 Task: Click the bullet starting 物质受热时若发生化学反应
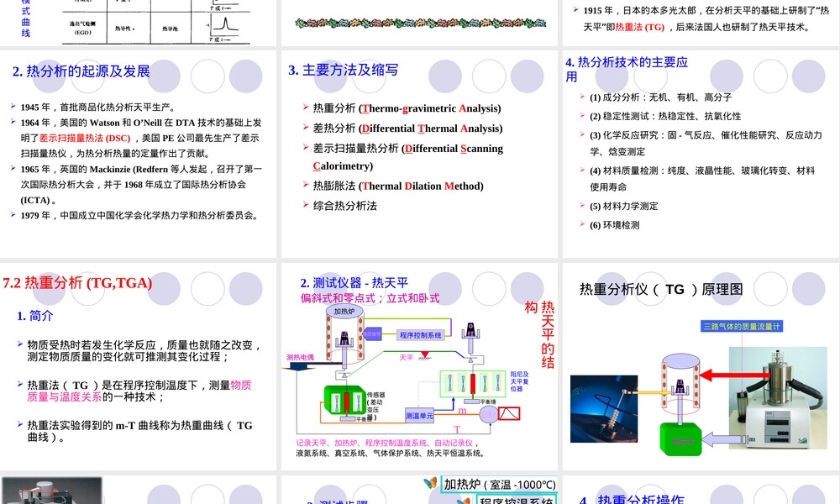[144, 351]
